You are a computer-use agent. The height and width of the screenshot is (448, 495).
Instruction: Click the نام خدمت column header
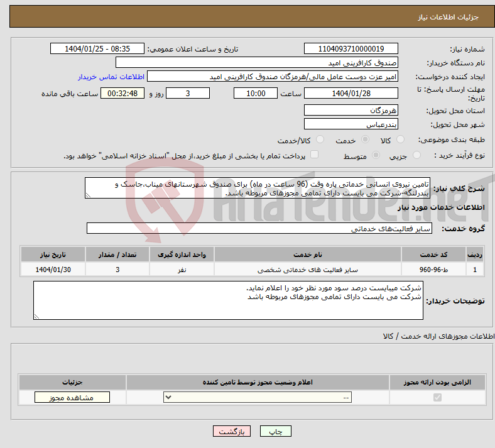[x=307, y=254]
